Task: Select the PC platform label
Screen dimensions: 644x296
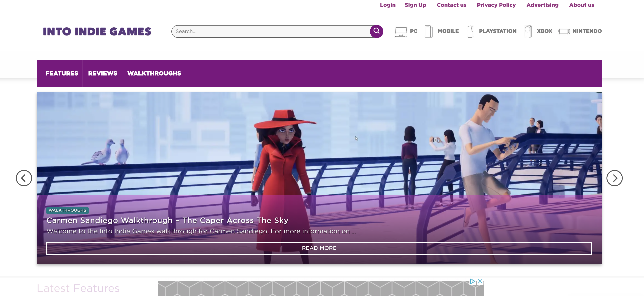Action: click(x=414, y=31)
